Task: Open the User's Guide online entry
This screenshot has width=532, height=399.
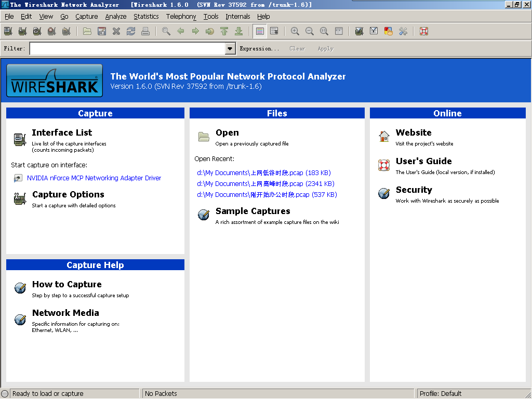Action: [423, 162]
